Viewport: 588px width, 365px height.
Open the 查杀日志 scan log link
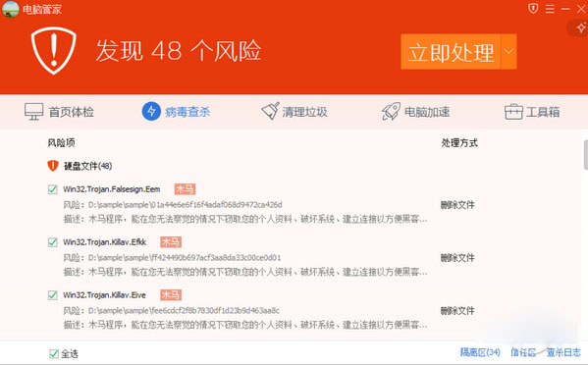563,352
